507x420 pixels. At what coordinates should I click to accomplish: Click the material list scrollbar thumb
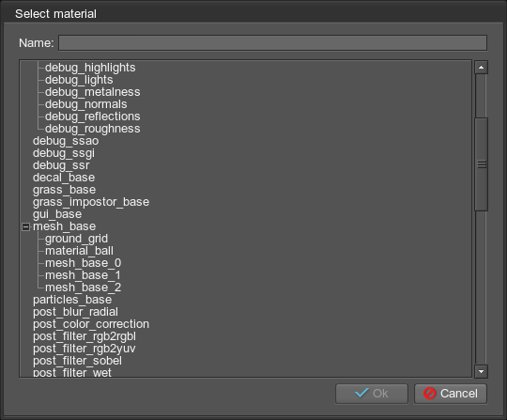[481, 164]
